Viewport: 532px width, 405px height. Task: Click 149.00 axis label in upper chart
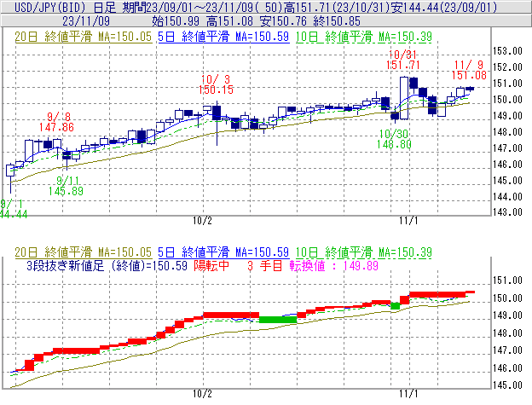coord(507,116)
